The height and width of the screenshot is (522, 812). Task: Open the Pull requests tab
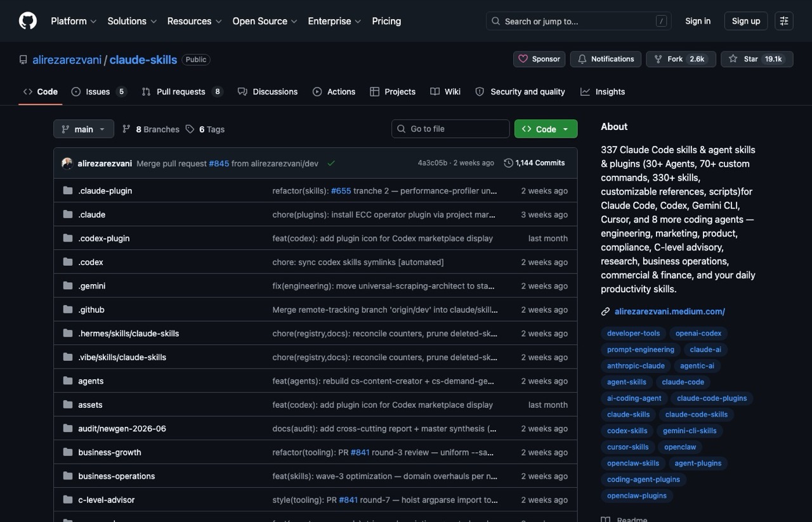point(182,91)
